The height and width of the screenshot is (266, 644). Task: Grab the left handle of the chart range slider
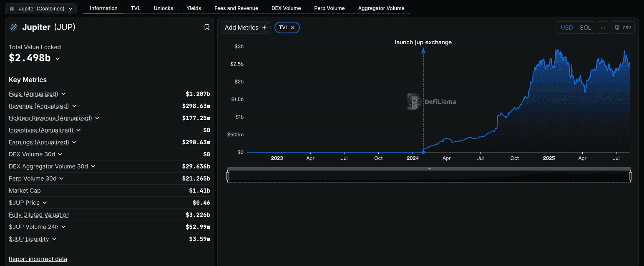tap(228, 176)
